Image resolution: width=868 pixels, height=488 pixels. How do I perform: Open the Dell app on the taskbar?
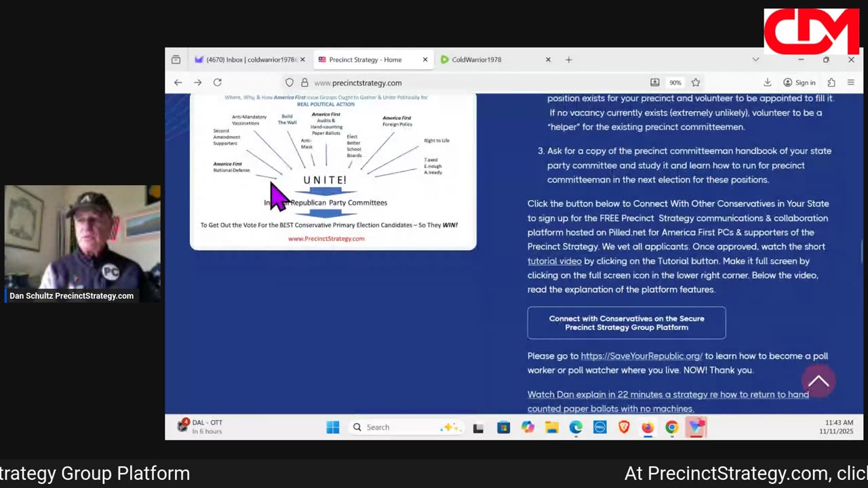point(599,427)
